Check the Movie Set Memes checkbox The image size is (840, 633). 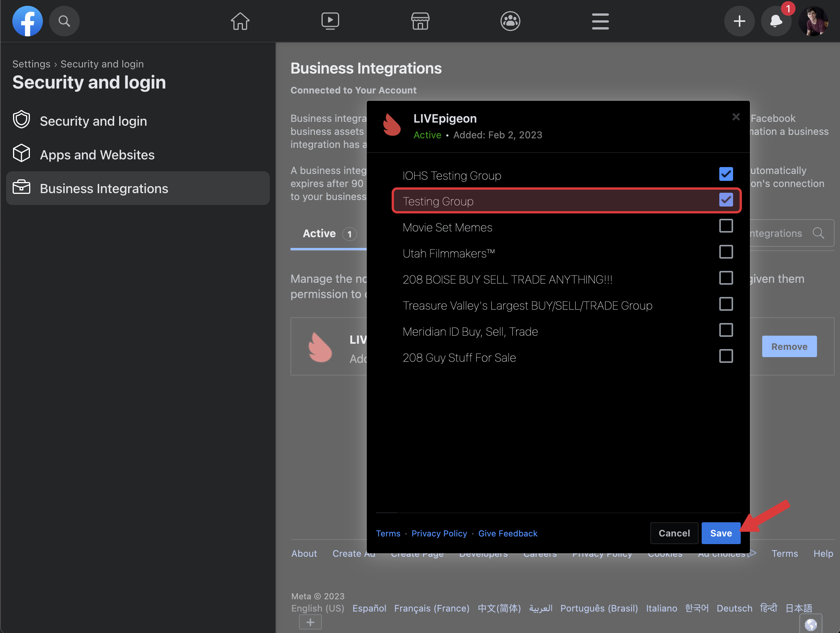point(726,226)
